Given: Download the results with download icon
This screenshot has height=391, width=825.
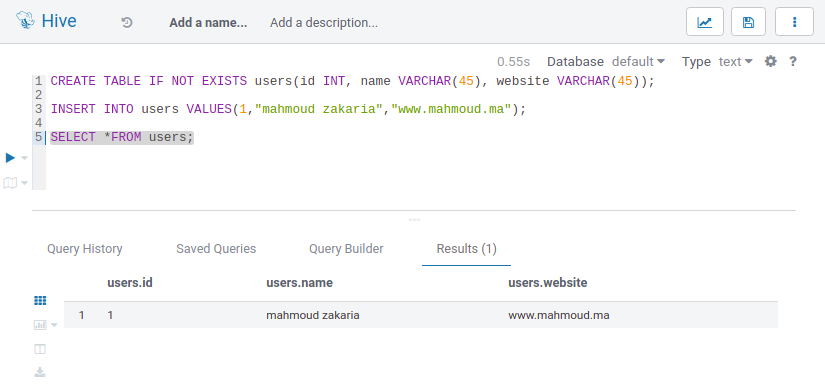Looking at the screenshot, I should point(40,373).
